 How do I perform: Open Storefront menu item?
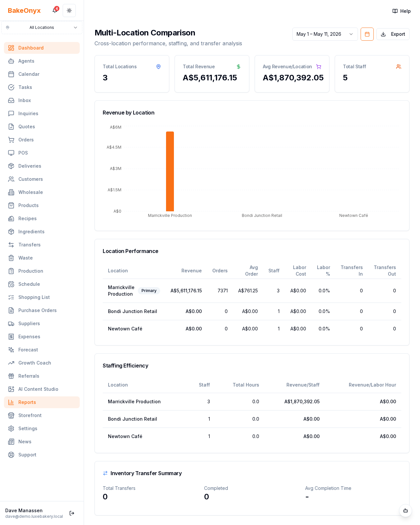(x=42, y=415)
